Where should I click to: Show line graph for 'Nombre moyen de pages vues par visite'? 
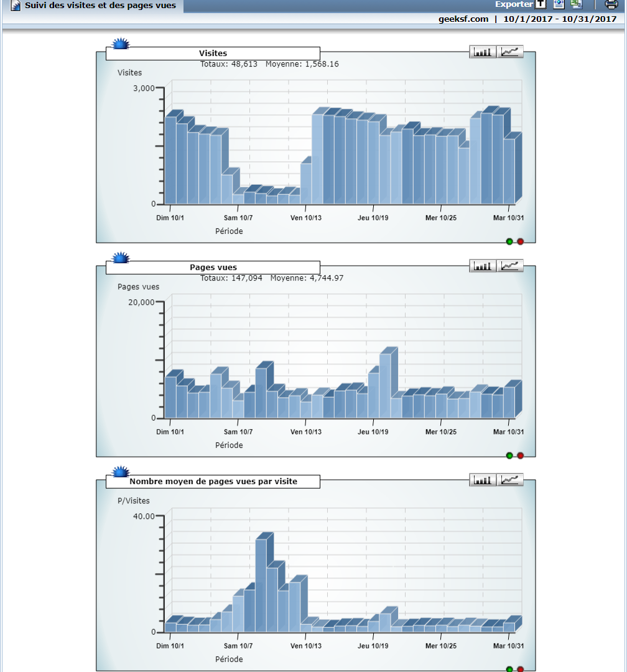pos(510,480)
